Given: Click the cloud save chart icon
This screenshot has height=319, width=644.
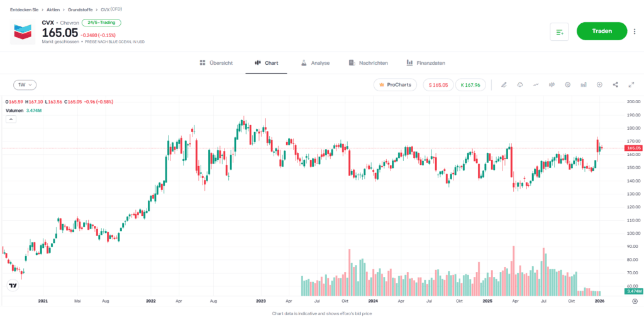Looking at the screenshot, I should click(x=520, y=85).
